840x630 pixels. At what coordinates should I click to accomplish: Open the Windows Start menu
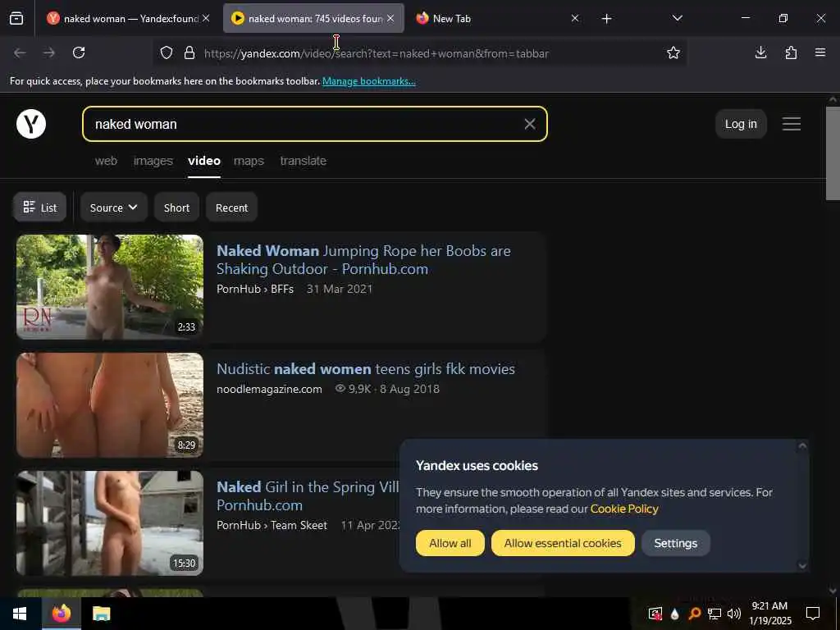click(20, 614)
